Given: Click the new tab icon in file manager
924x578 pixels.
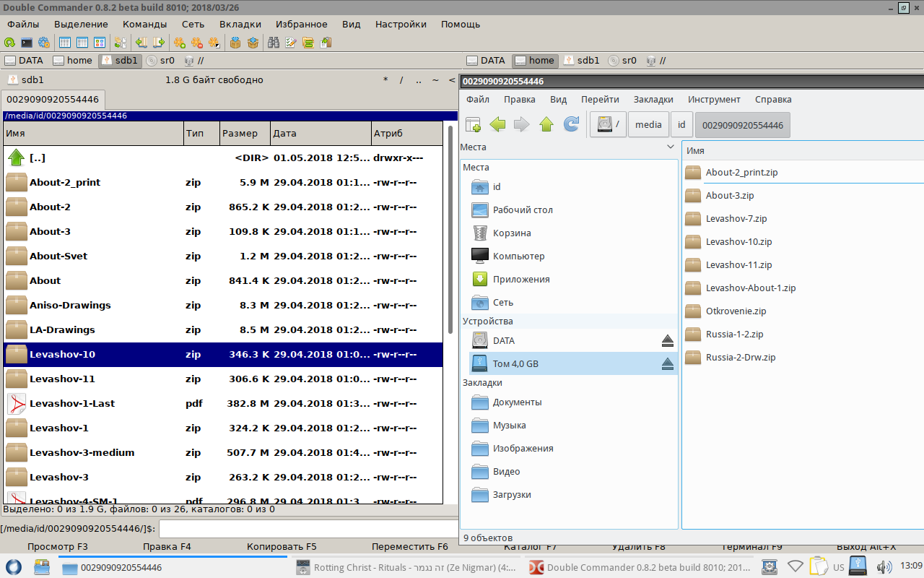Looking at the screenshot, I should [x=473, y=125].
